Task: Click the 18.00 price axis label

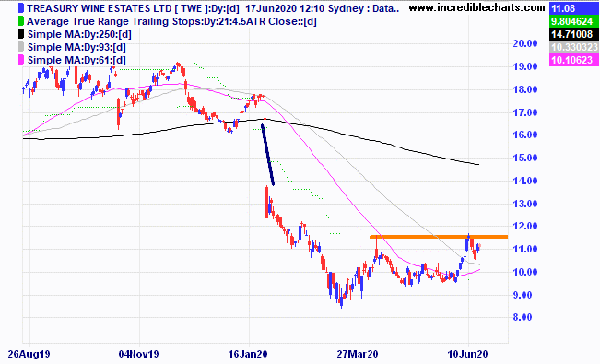Action: point(525,89)
